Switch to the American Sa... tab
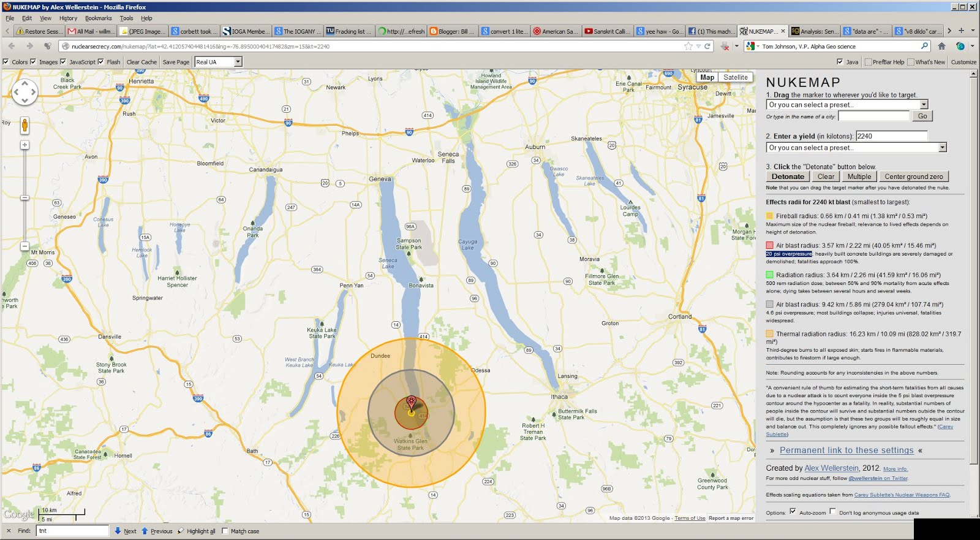Screen dimensions: 980x540 556,31
